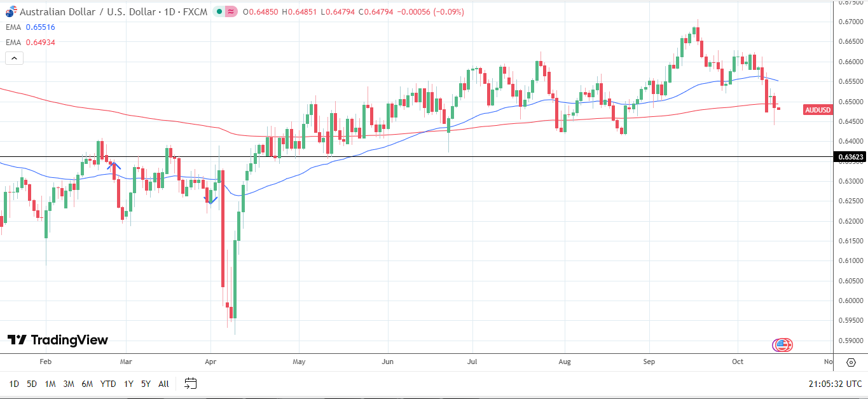The image size is (868, 399).
Task: Click the 0.66000 price axis label
Action: pyautogui.click(x=850, y=62)
